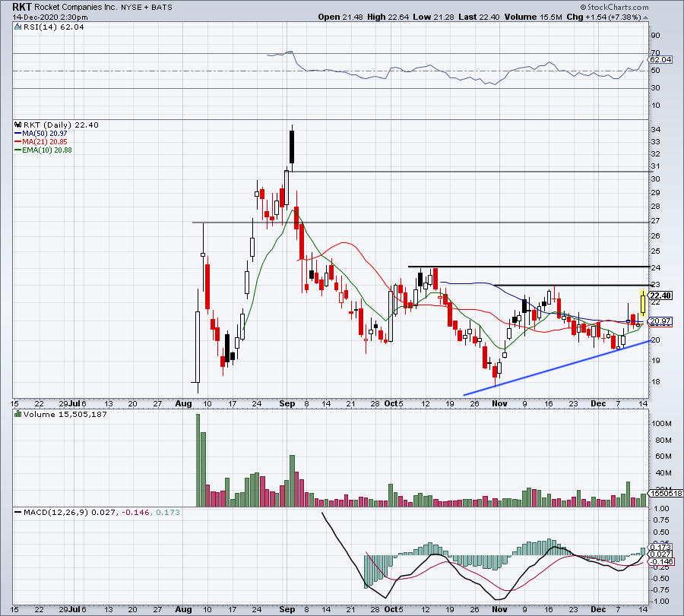Click the red MA(21) legend line marker
684x616 pixels.
coord(18,142)
